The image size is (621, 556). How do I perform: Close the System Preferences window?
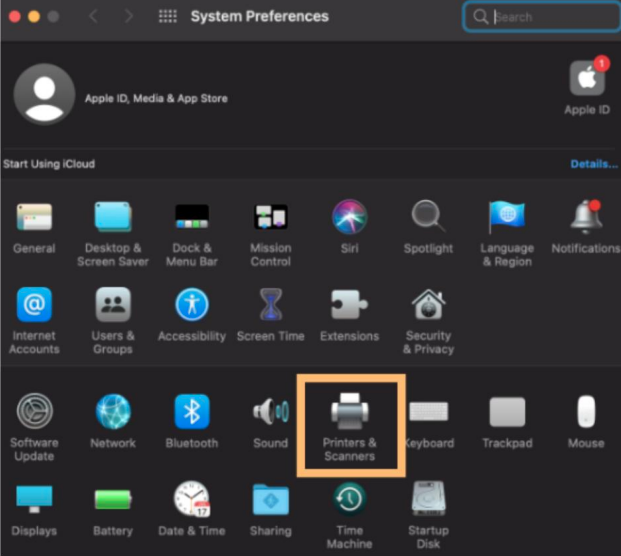(x=15, y=17)
